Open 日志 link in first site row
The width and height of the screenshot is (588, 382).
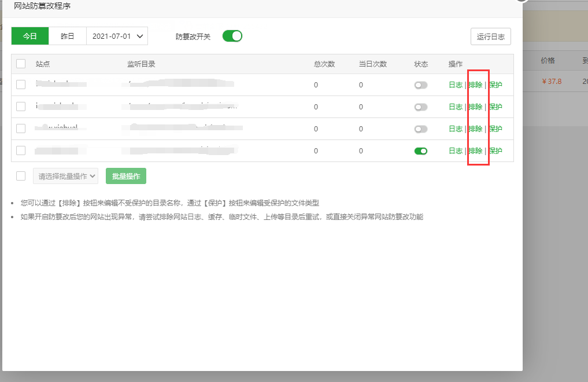pos(456,85)
